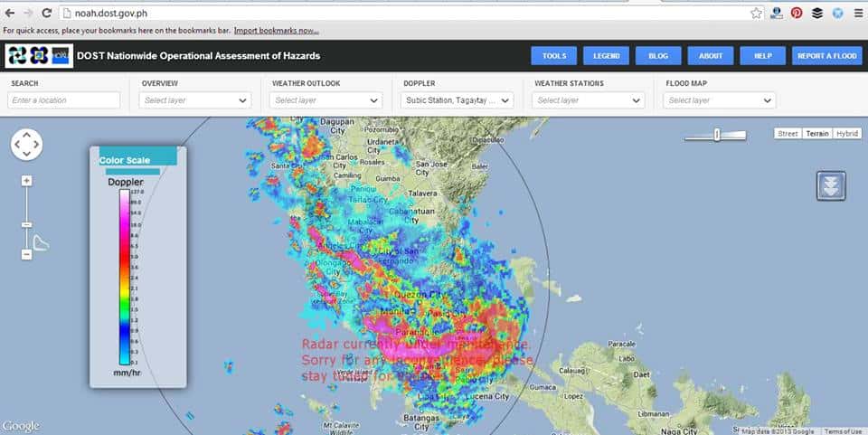Open the ABOUT page
868x435 pixels.
coord(711,55)
